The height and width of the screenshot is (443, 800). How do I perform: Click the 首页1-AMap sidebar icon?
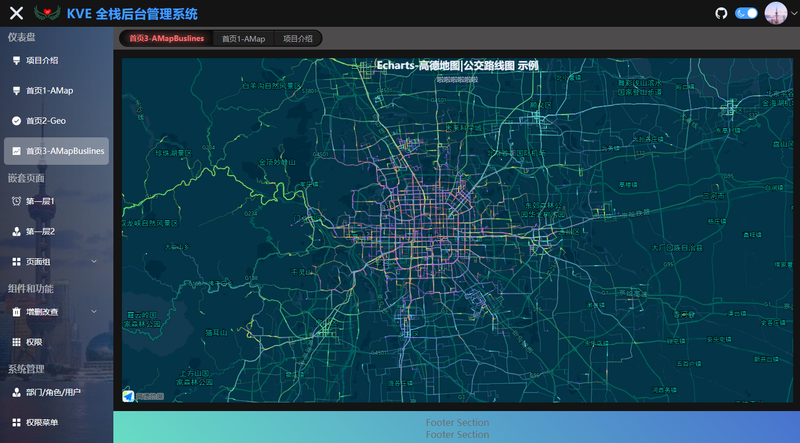[16, 90]
